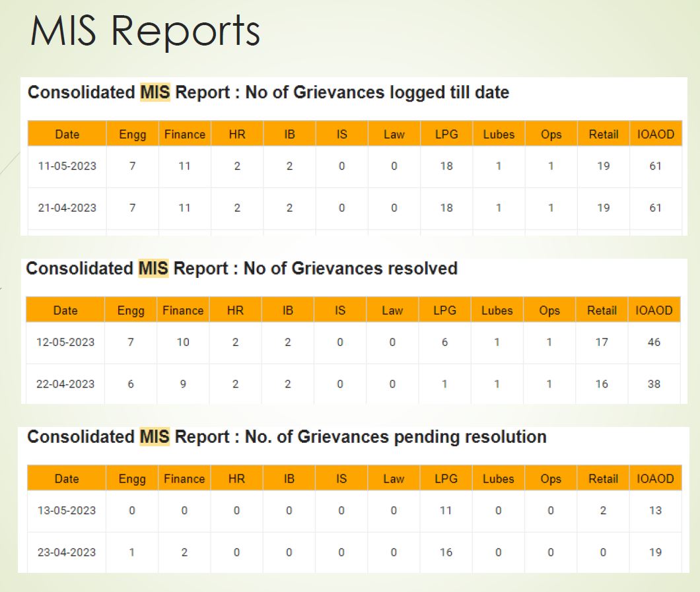Select the 'Grievances pending resolution' report heading

(287, 437)
